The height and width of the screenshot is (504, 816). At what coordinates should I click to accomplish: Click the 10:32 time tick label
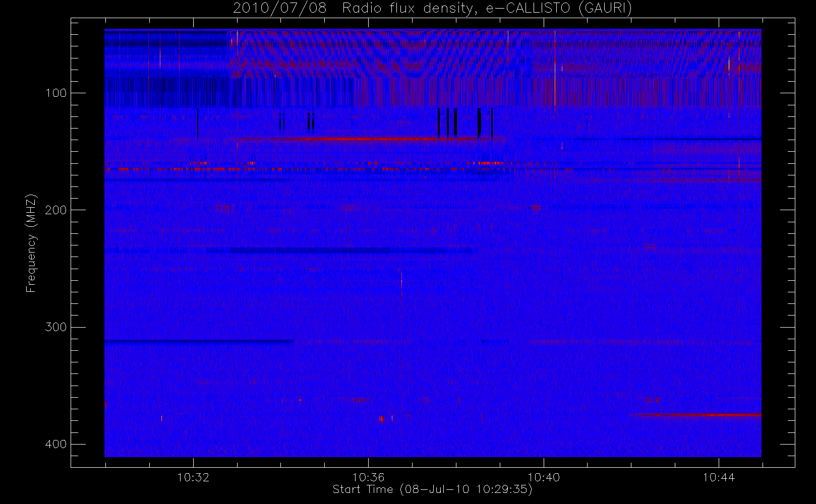(x=193, y=477)
